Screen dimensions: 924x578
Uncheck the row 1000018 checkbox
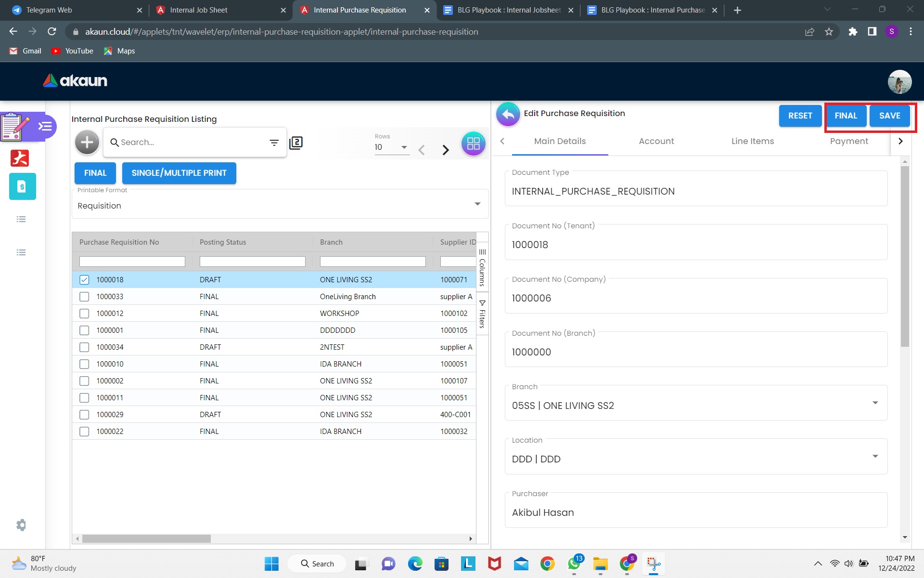(x=84, y=279)
